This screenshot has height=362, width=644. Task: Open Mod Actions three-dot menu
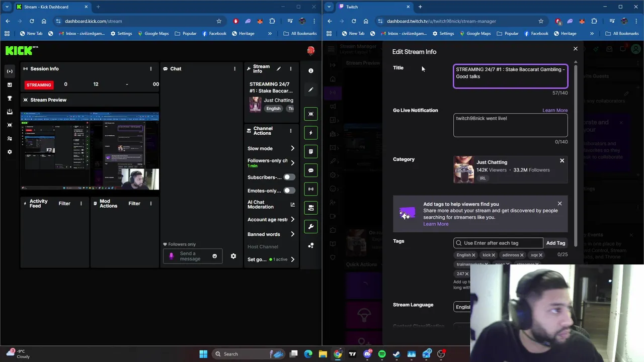point(150,204)
